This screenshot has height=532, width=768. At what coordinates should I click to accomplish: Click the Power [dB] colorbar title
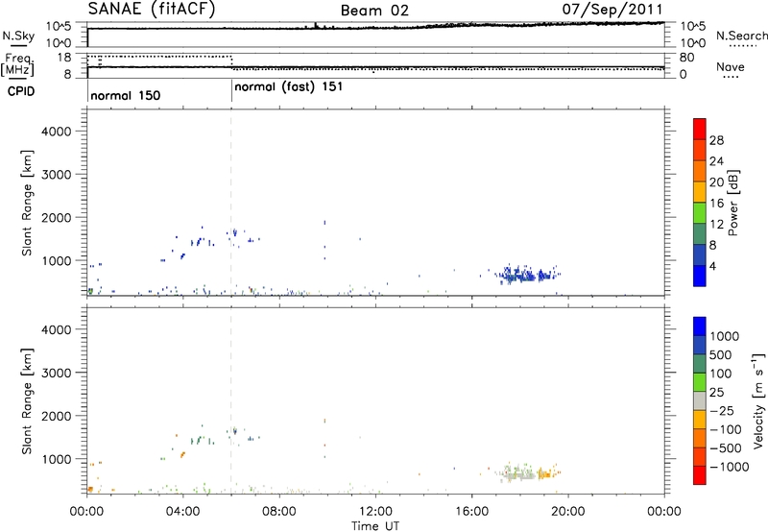coord(733,203)
